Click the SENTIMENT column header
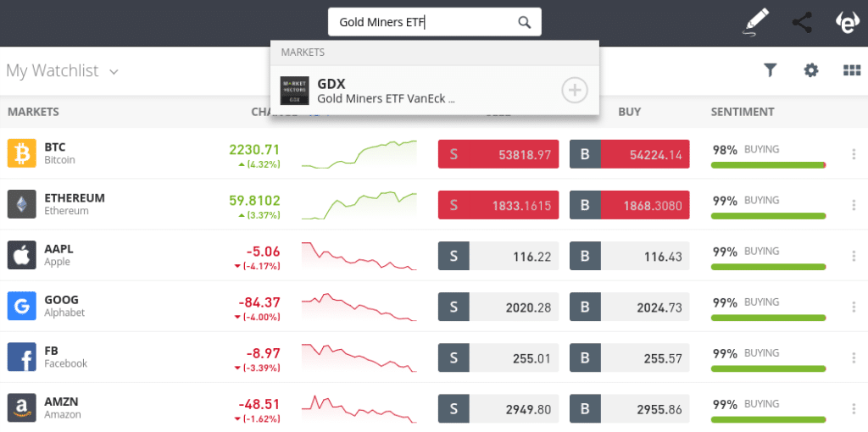 click(x=743, y=112)
